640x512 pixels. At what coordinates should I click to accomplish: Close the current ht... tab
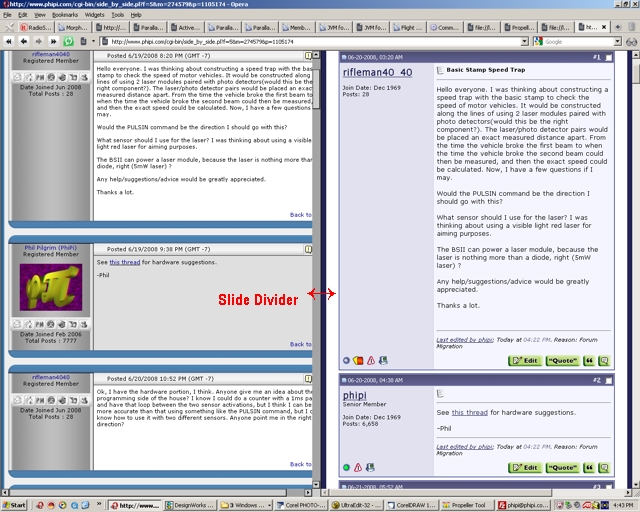pos(604,27)
